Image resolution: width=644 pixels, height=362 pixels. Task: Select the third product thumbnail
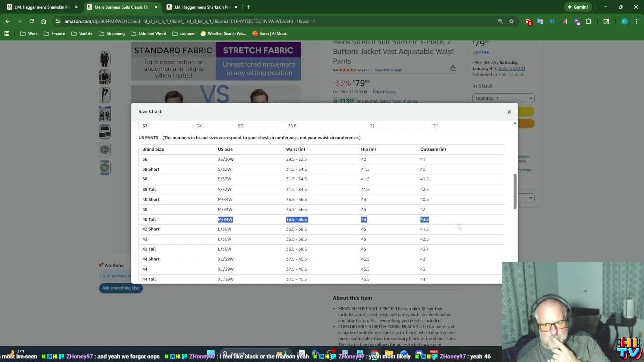pos(104,95)
